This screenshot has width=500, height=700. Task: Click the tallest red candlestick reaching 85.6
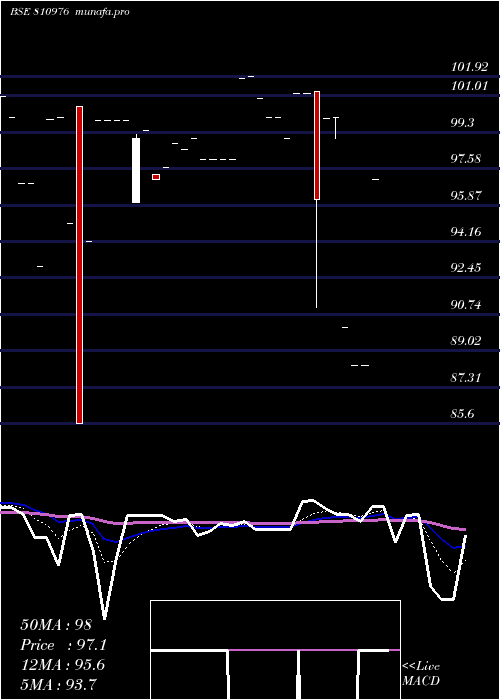click(x=79, y=265)
